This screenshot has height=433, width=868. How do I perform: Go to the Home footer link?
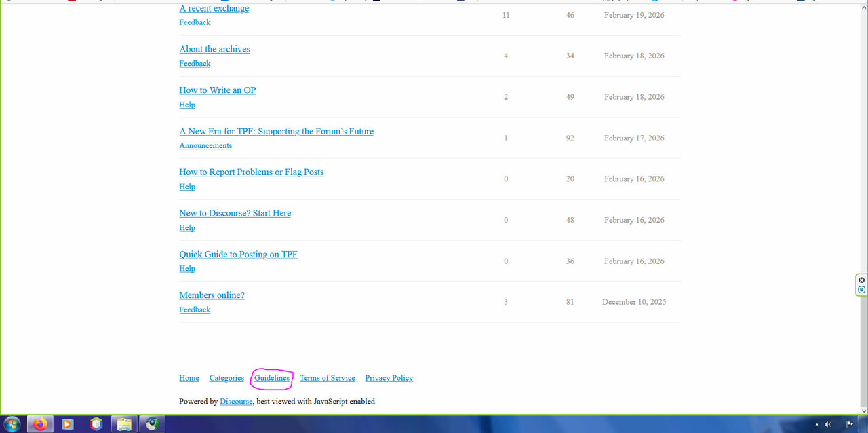189,378
